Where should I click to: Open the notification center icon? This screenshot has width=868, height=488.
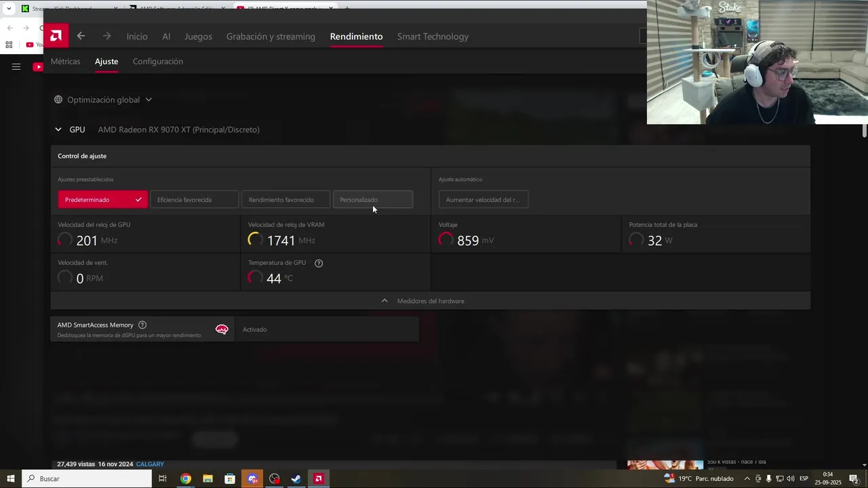(x=854, y=479)
